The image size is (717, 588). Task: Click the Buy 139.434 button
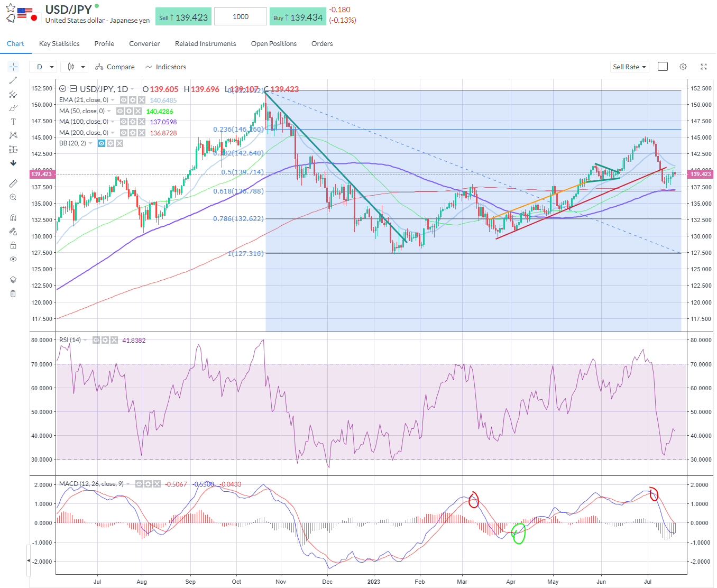(x=298, y=17)
